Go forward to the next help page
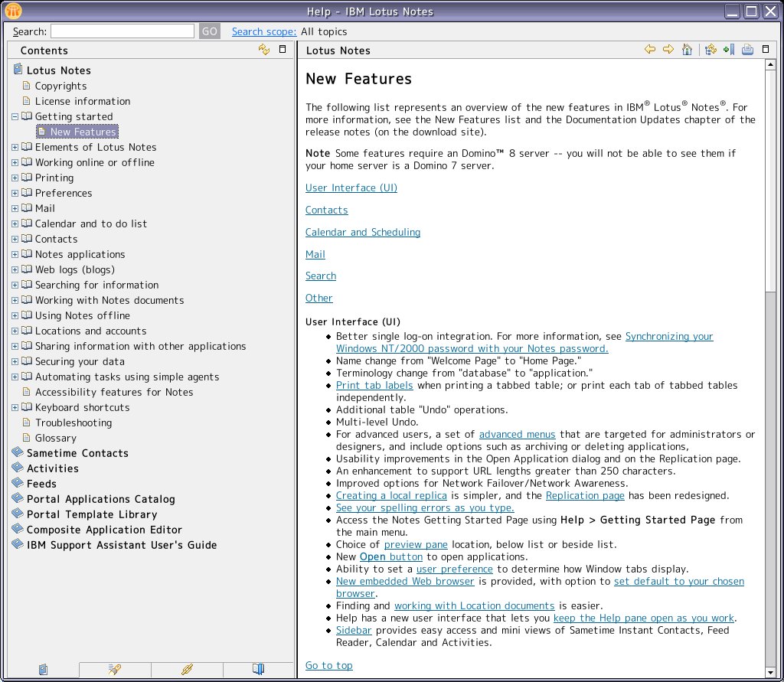 click(668, 50)
